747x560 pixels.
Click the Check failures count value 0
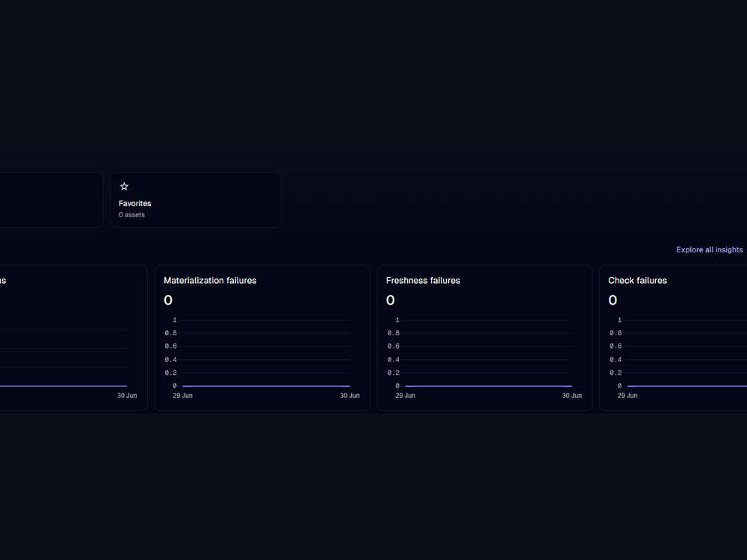click(613, 300)
